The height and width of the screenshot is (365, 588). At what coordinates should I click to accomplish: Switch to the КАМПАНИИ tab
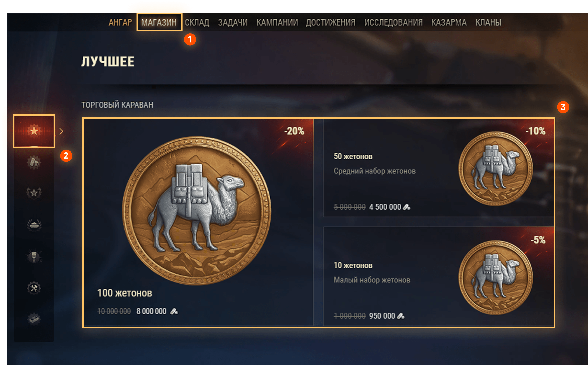coord(277,22)
